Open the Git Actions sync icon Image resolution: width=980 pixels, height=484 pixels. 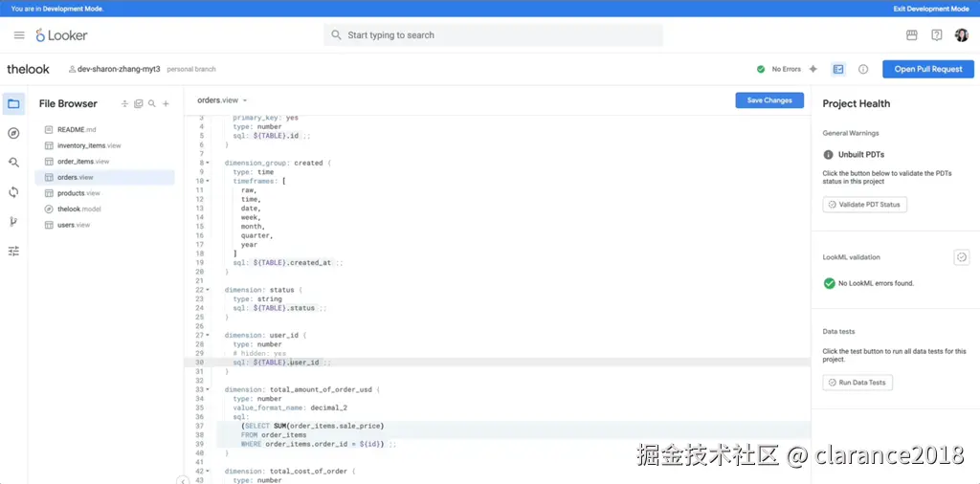pyautogui.click(x=13, y=191)
